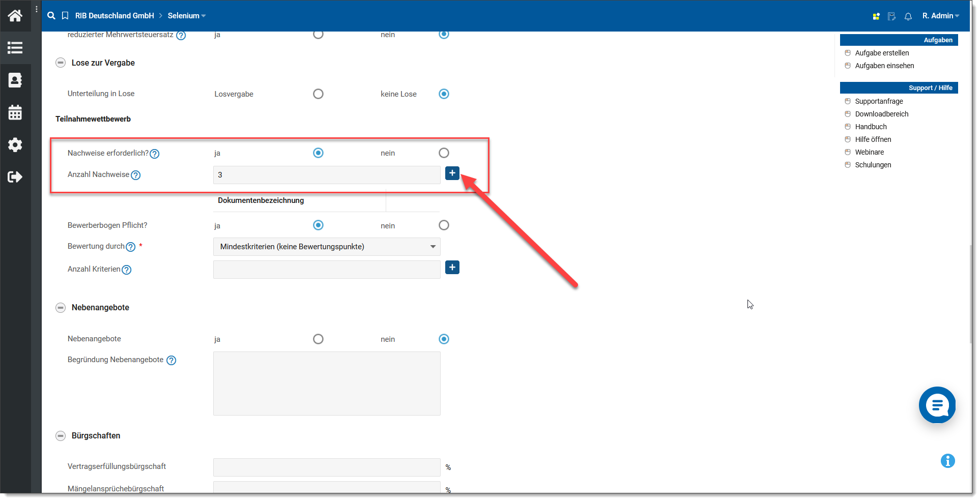This screenshot has height=501, width=980.
Task: Select nein for Nebenangebote
Action: [444, 339]
